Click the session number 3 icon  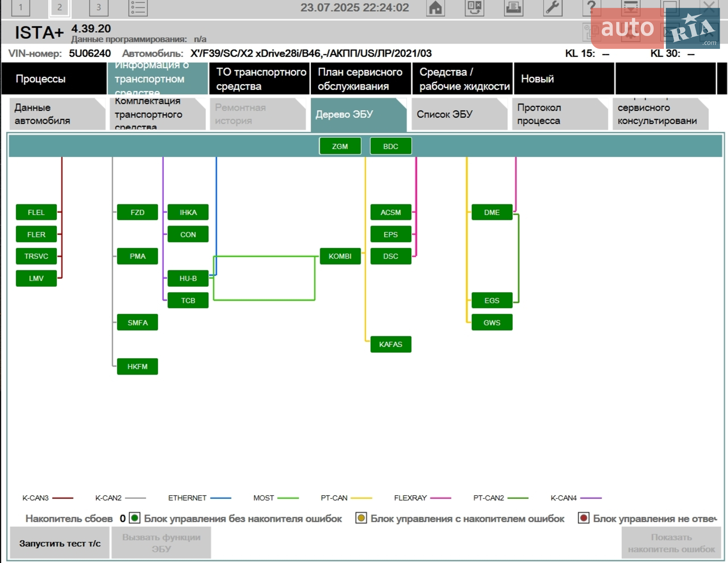click(99, 7)
